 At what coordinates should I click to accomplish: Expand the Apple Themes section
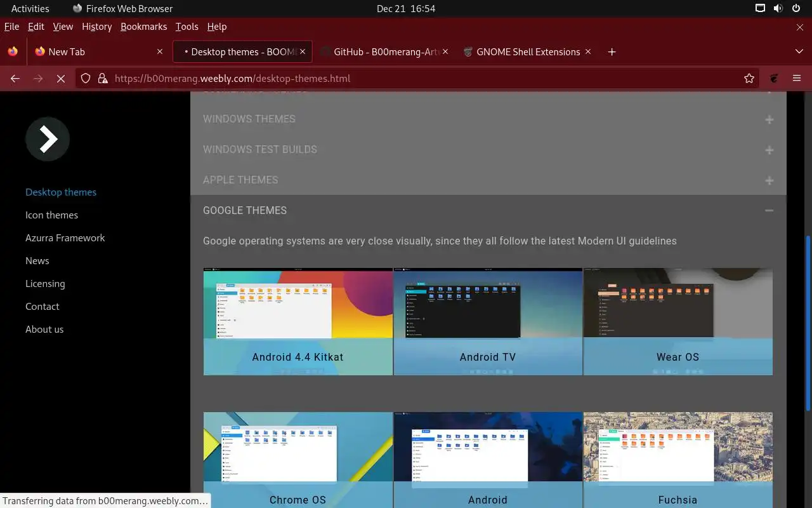488,180
